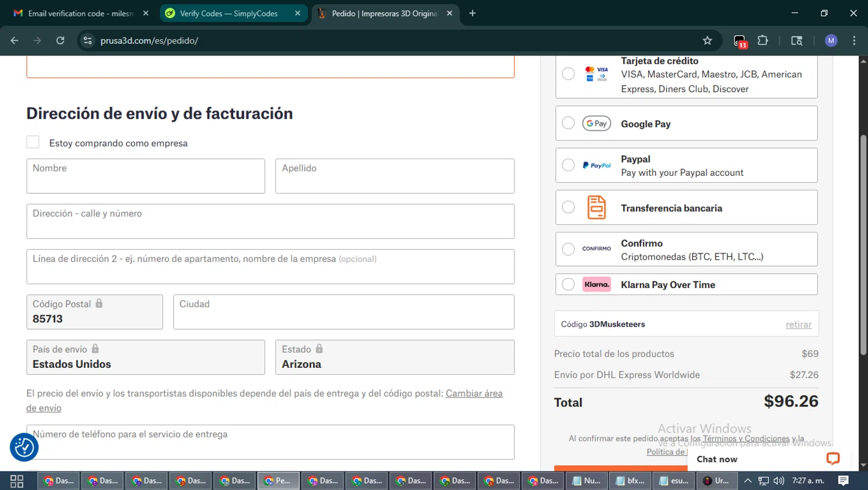Select the Klarna Pay Over Time radio button
The height and width of the screenshot is (490, 868).
(x=568, y=285)
